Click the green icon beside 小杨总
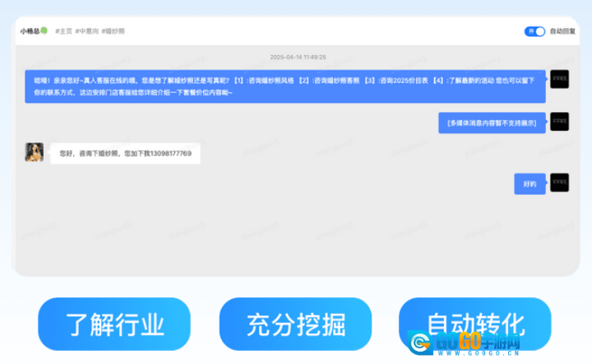This screenshot has height=364, width=592. pos(45,31)
